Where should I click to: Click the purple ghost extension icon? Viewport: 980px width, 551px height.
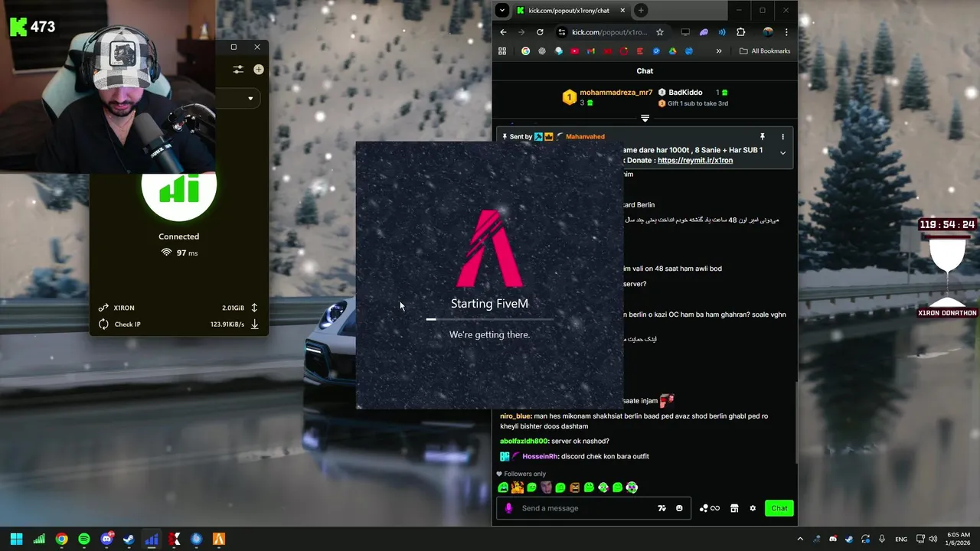pyautogui.click(x=704, y=32)
